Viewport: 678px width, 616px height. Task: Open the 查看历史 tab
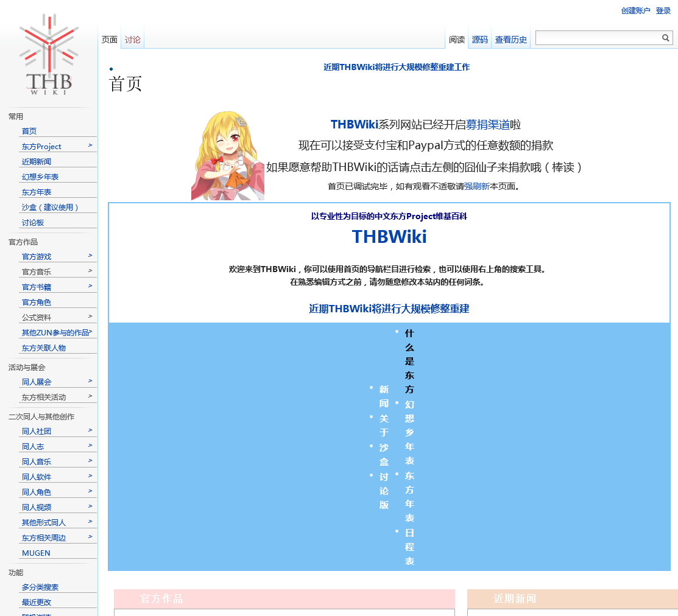click(x=510, y=40)
